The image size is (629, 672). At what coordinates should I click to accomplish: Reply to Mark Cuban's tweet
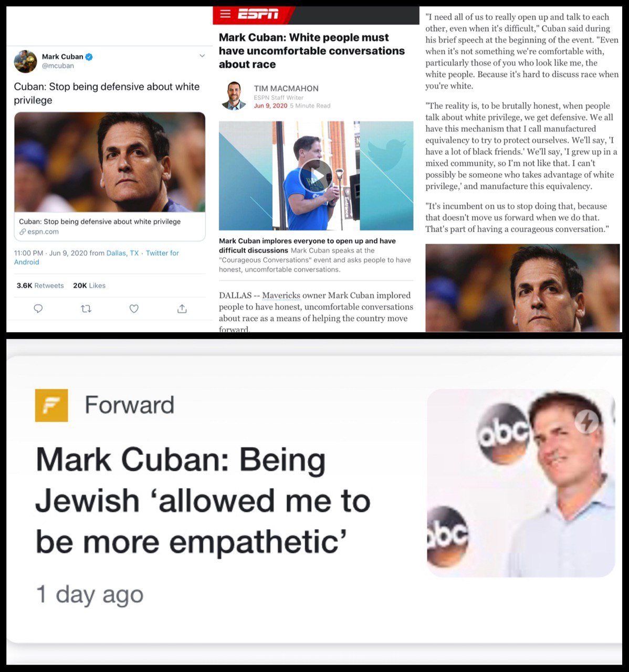coord(38,309)
